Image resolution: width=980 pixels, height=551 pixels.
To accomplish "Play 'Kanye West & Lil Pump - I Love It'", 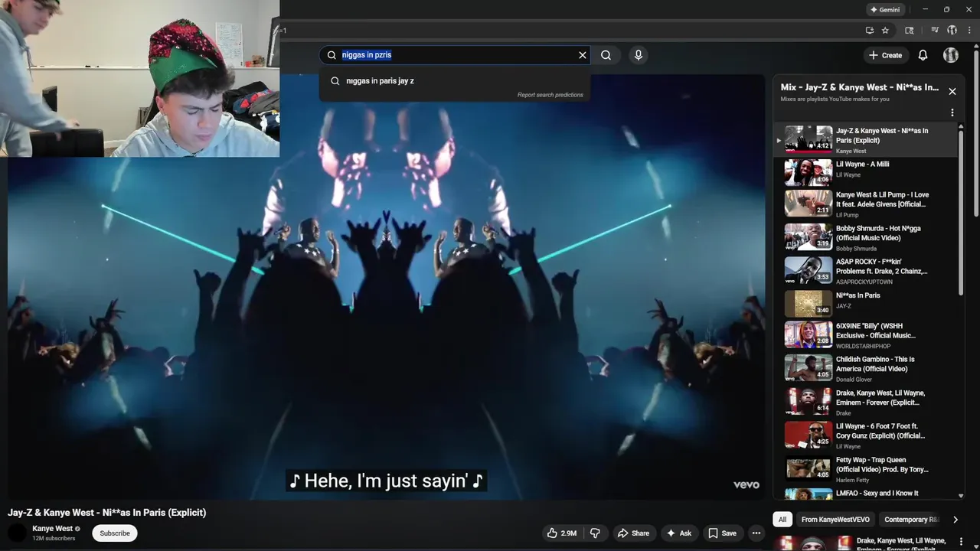I will click(x=866, y=204).
